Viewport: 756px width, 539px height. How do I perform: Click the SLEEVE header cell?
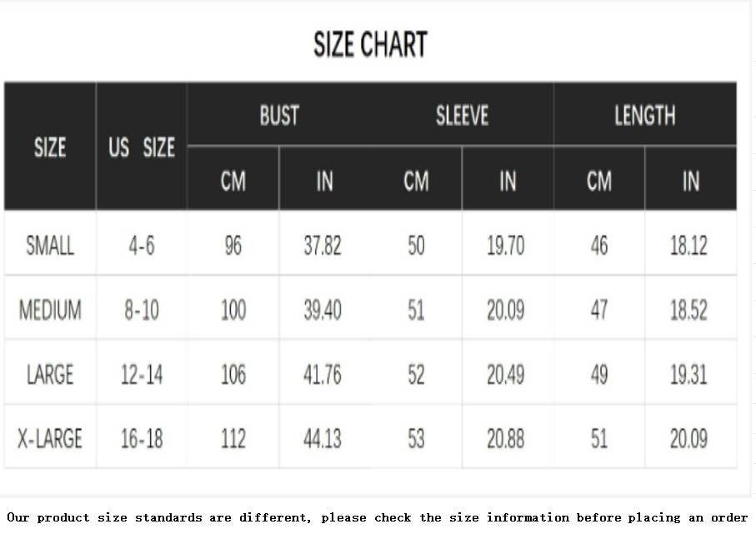pos(462,115)
